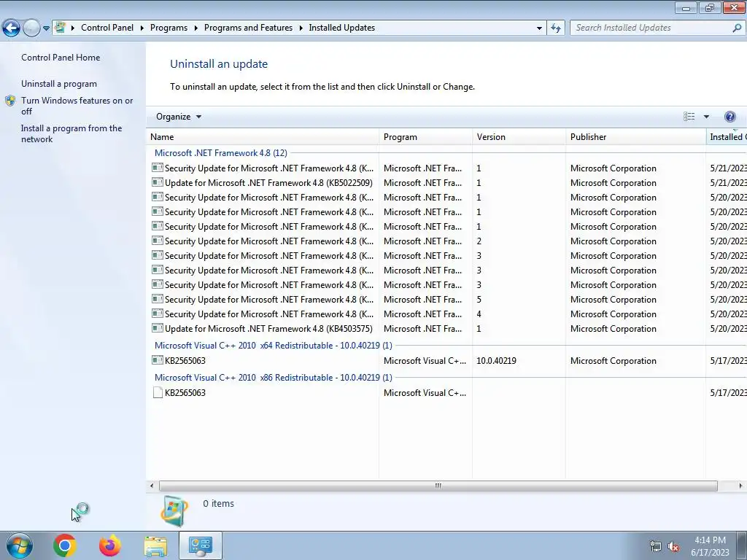Click version 10.0.40219 cell
This screenshot has height=560, width=747.
click(x=496, y=360)
